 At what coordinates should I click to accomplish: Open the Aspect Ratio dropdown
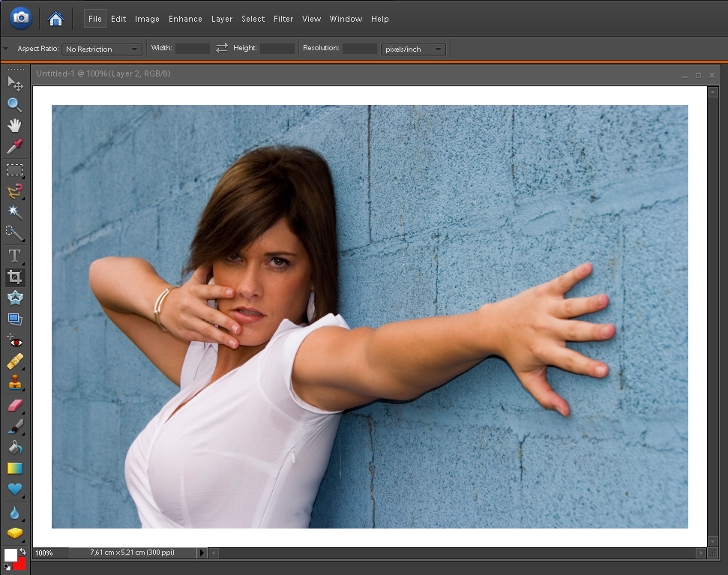coord(102,49)
